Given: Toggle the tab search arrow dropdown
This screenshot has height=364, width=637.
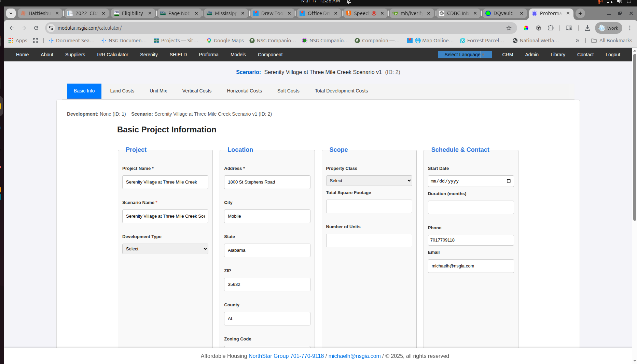Looking at the screenshot, I should 11,13.
